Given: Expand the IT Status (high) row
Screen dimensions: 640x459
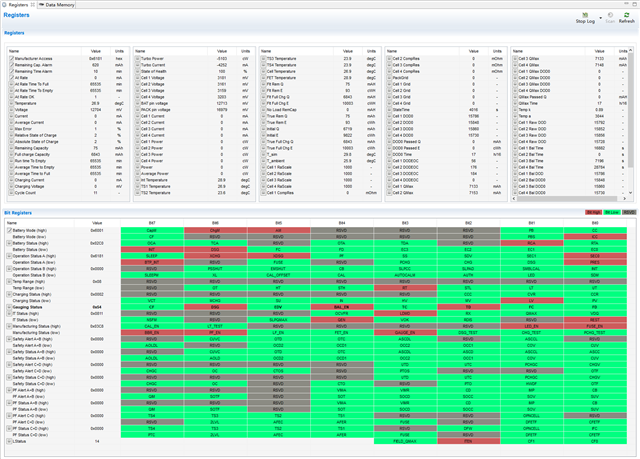Looking at the screenshot, I should 9,314.
